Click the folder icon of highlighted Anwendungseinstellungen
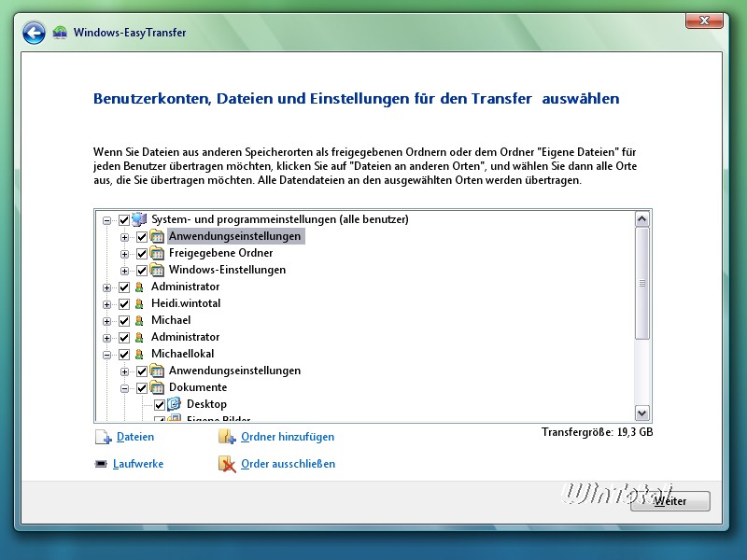The image size is (747, 560). tap(157, 236)
